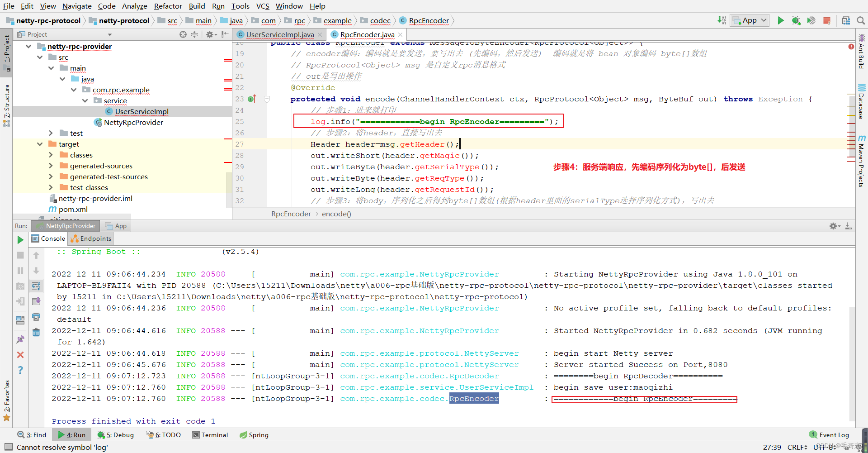This screenshot has height=453, width=868.
Task: Open the Project panel gear settings dropdown
Action: click(211, 34)
